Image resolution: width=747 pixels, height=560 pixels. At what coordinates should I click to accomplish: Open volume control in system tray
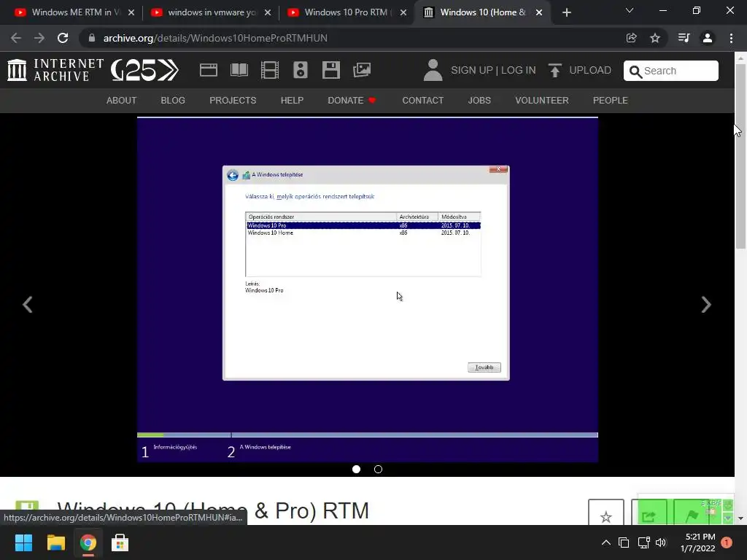tap(661, 542)
